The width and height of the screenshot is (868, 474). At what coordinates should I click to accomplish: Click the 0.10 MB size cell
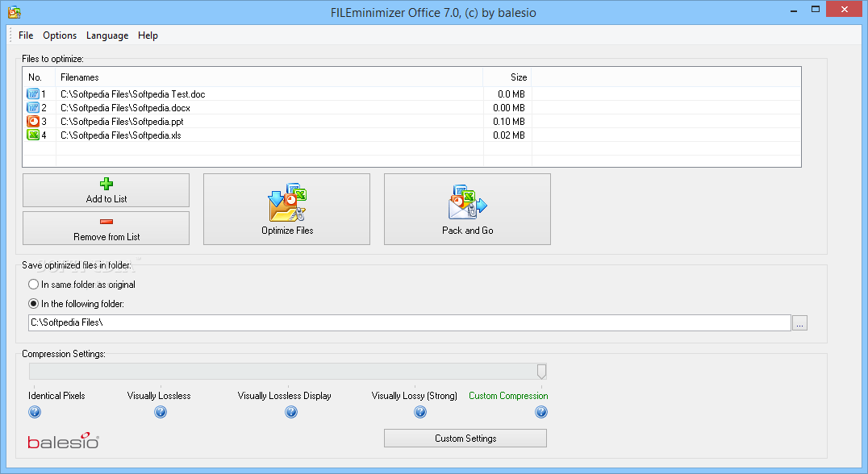pyautogui.click(x=509, y=122)
